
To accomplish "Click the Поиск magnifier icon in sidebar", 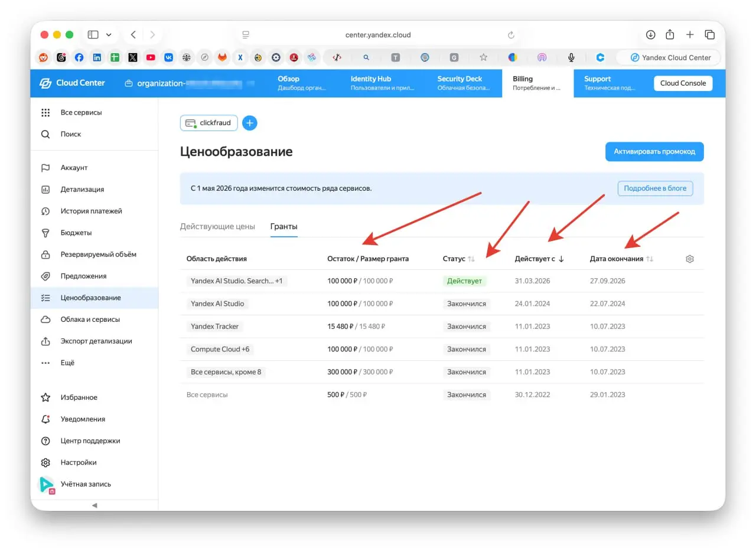I will point(45,134).
